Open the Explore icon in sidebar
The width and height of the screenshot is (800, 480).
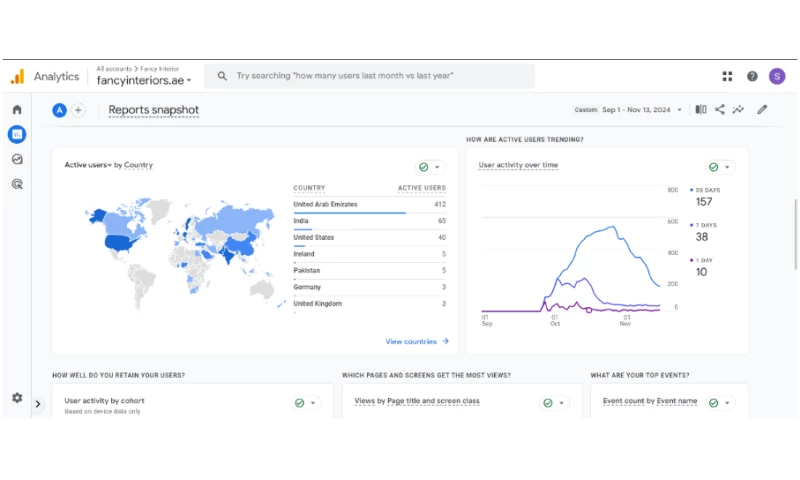17,159
